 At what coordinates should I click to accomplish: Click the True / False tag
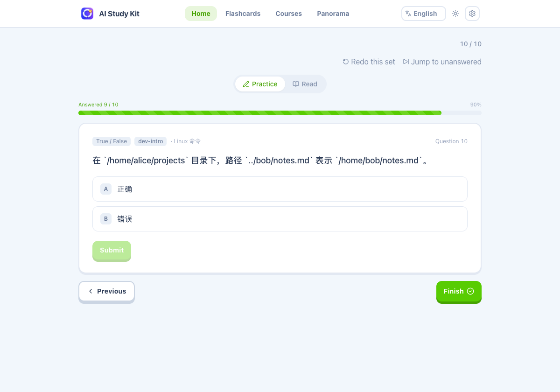click(112, 141)
